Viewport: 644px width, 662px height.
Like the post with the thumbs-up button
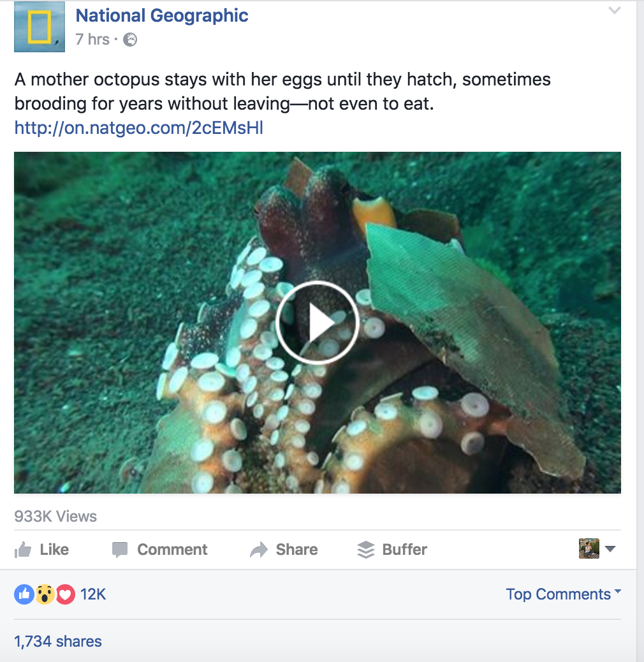pos(42,550)
